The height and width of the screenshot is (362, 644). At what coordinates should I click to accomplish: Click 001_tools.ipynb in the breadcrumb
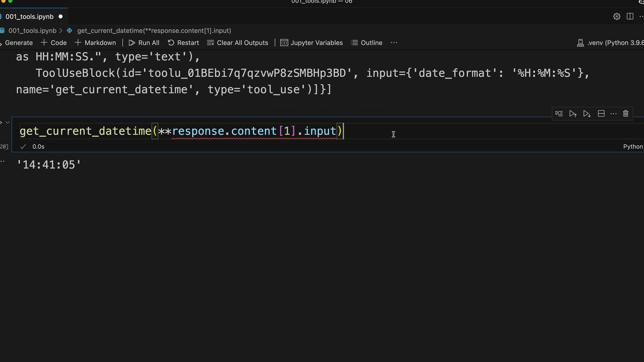click(32, 31)
